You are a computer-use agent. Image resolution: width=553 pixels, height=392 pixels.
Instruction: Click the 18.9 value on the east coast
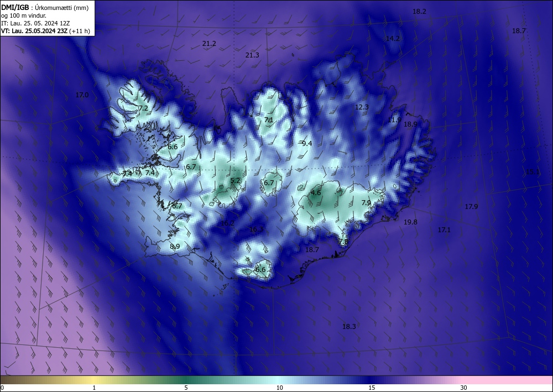(410, 124)
